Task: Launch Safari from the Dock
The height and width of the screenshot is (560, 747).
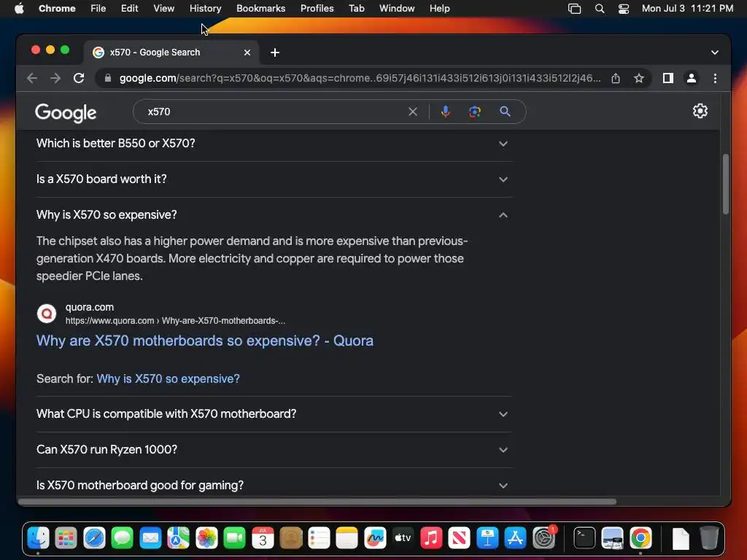Action: (94, 538)
